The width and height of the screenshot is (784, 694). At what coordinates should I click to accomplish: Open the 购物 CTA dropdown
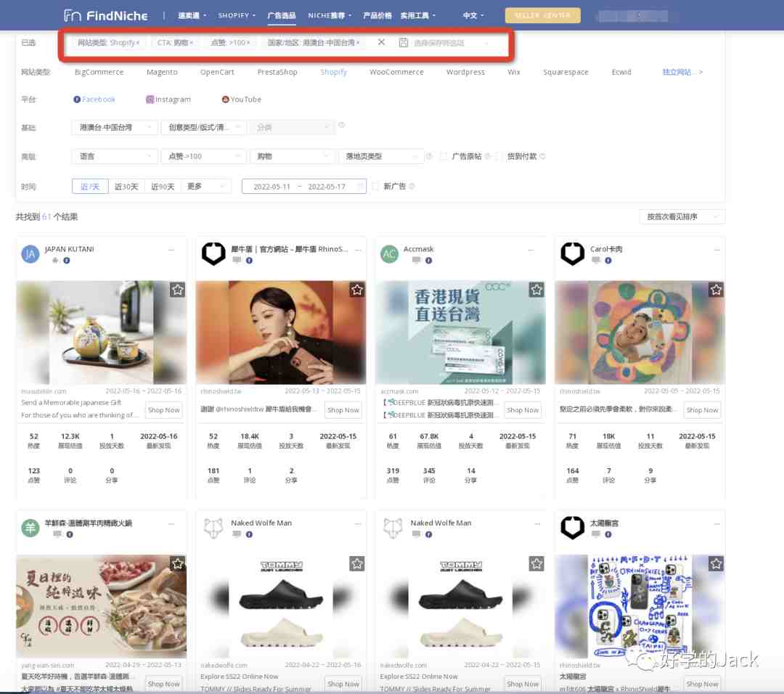click(x=292, y=157)
